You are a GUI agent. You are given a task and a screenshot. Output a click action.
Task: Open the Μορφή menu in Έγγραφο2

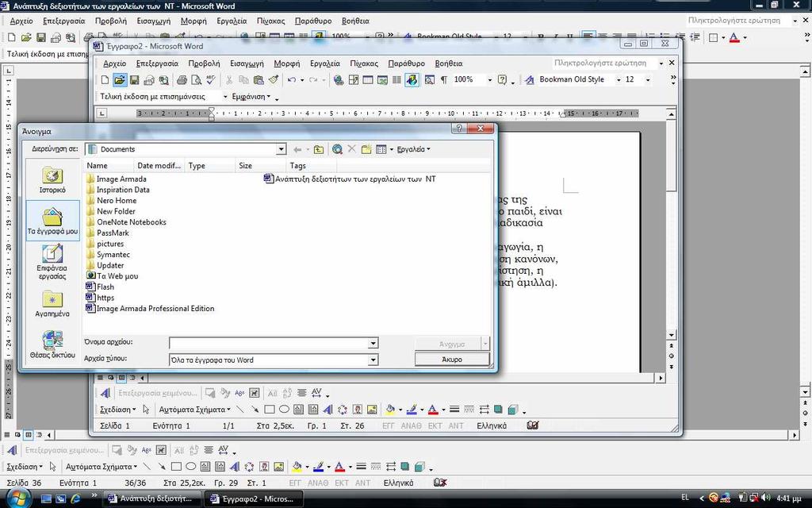click(287, 63)
